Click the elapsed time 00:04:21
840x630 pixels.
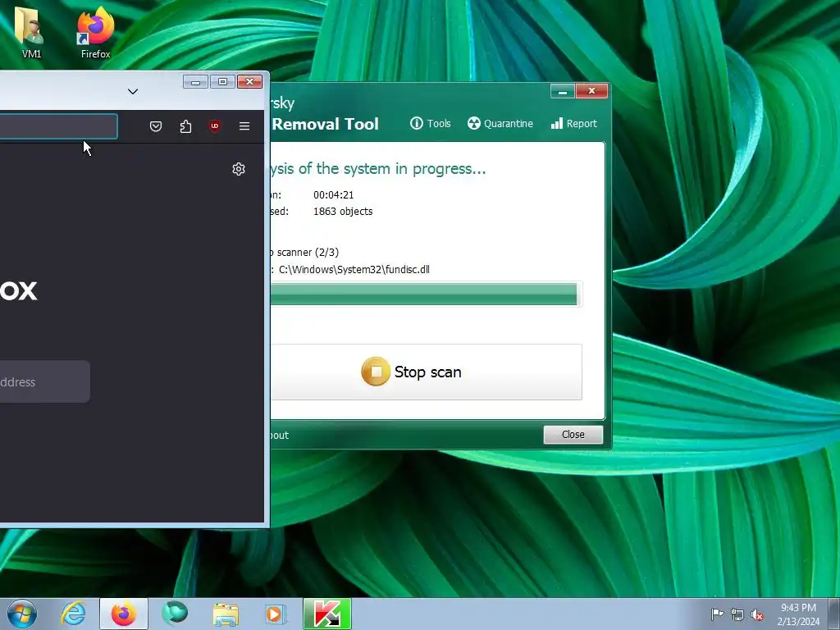coord(333,195)
